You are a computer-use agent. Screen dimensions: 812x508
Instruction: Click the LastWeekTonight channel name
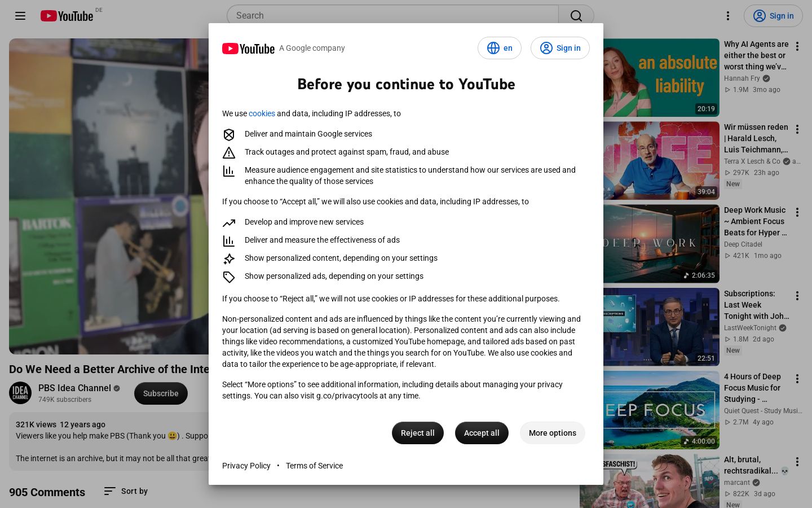pos(751,328)
